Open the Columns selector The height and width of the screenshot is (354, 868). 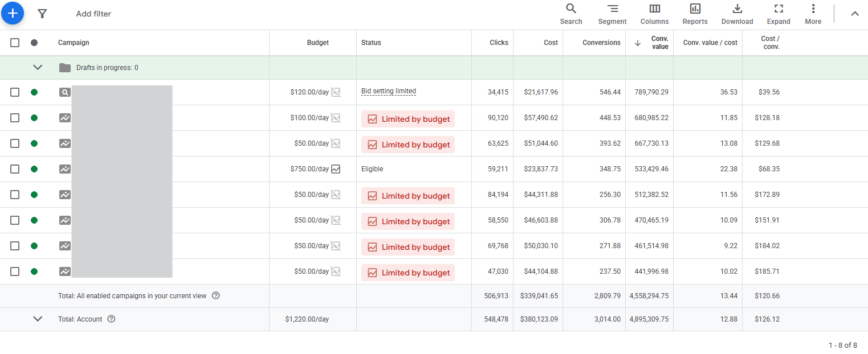coord(654,14)
